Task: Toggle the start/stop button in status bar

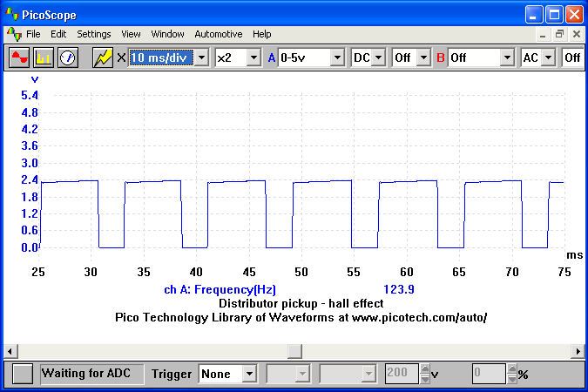Action: (x=22, y=374)
